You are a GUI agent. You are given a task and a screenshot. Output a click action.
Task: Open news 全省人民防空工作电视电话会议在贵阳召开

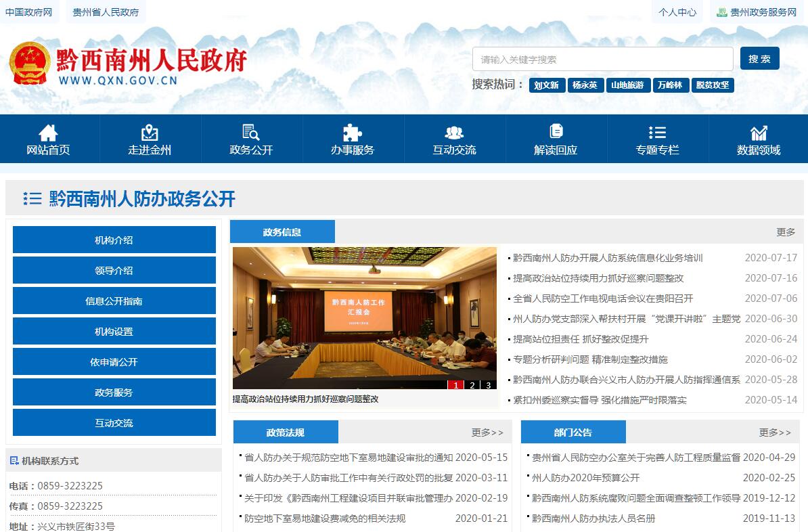point(603,298)
